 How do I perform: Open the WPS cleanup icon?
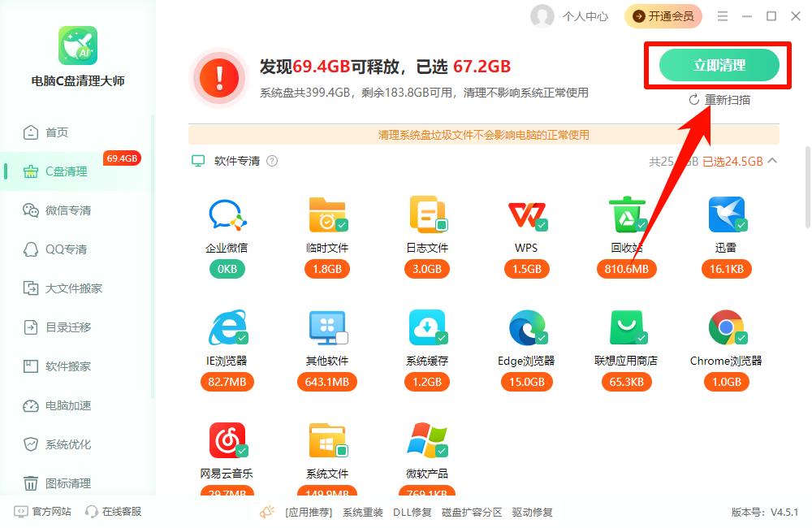[527, 214]
